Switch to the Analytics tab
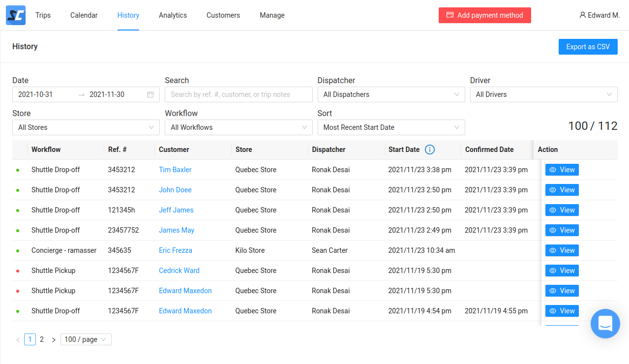629x364 pixels. (x=173, y=15)
